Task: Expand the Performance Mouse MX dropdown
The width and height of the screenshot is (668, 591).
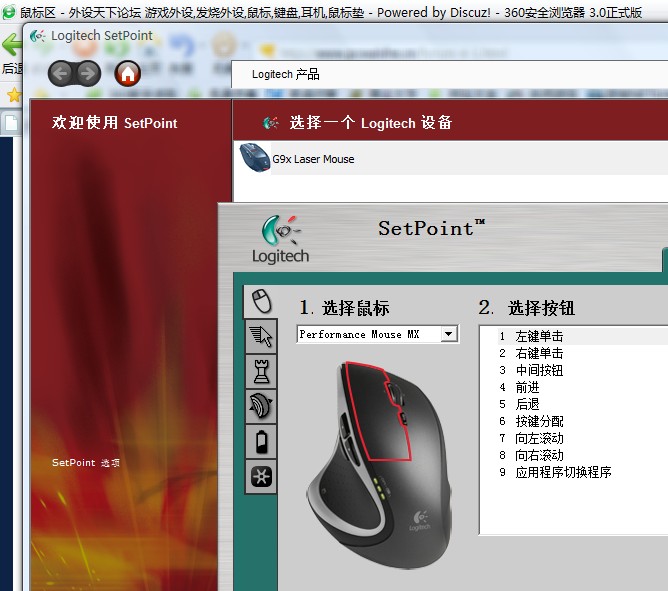Action: coord(448,334)
